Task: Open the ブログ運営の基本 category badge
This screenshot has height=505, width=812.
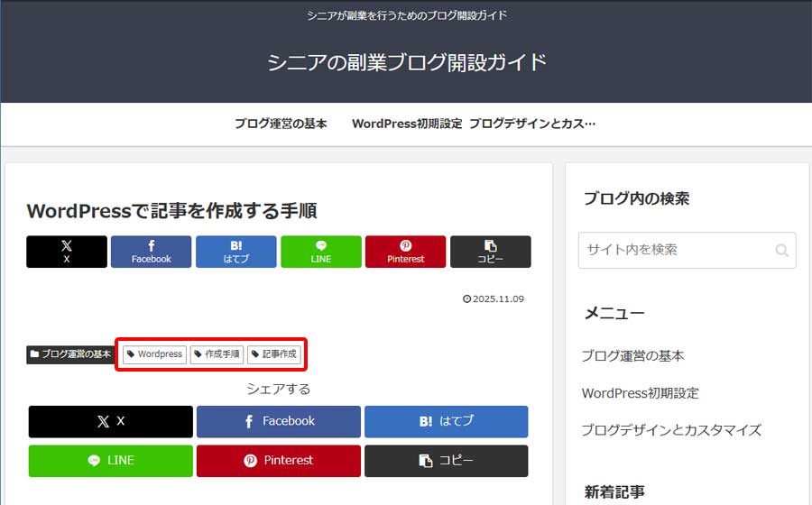Action: click(71, 354)
